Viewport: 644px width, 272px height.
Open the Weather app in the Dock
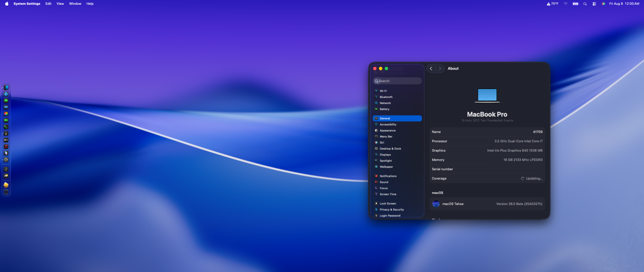(6, 176)
